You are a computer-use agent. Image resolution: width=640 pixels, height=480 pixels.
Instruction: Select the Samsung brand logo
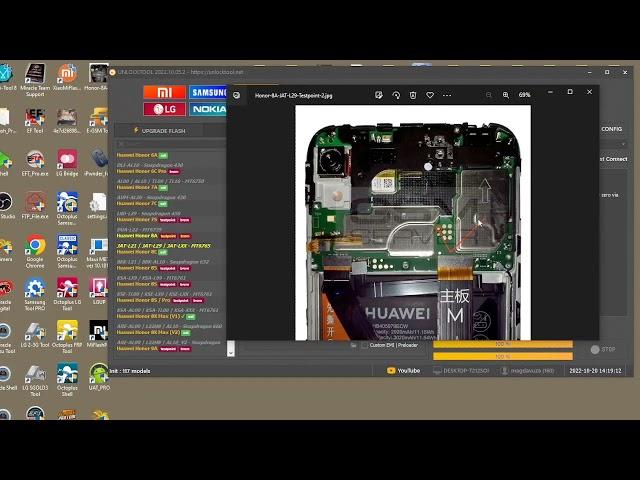[208, 93]
